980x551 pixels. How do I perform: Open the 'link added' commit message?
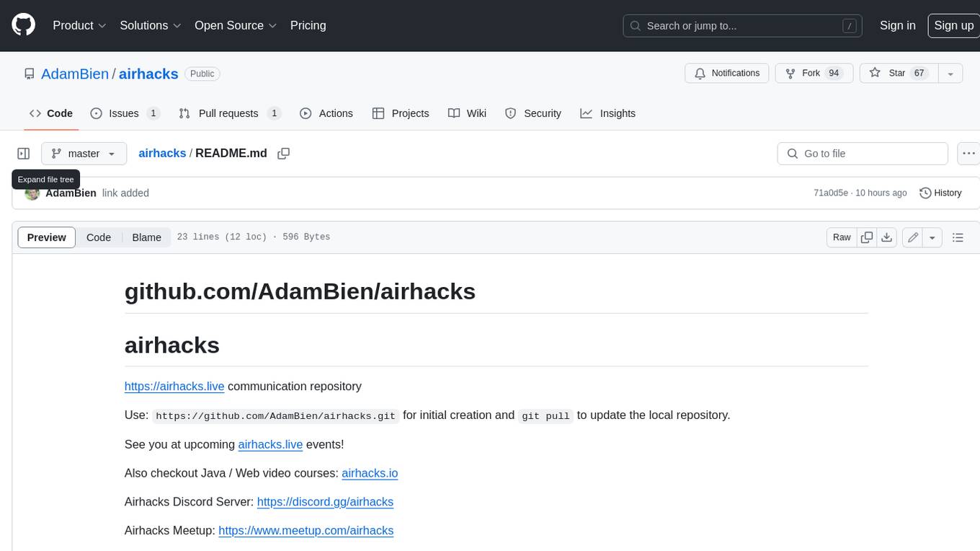[x=125, y=193]
